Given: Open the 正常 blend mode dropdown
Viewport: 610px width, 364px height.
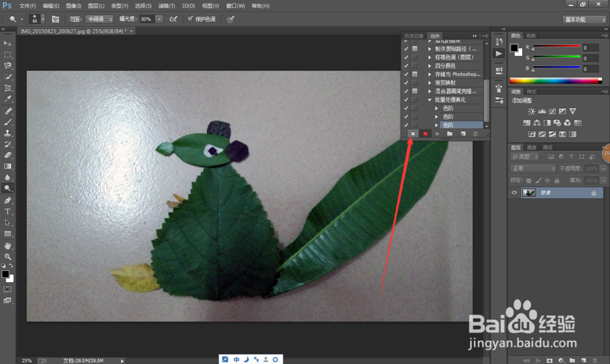Looking at the screenshot, I should pyautogui.click(x=533, y=168).
